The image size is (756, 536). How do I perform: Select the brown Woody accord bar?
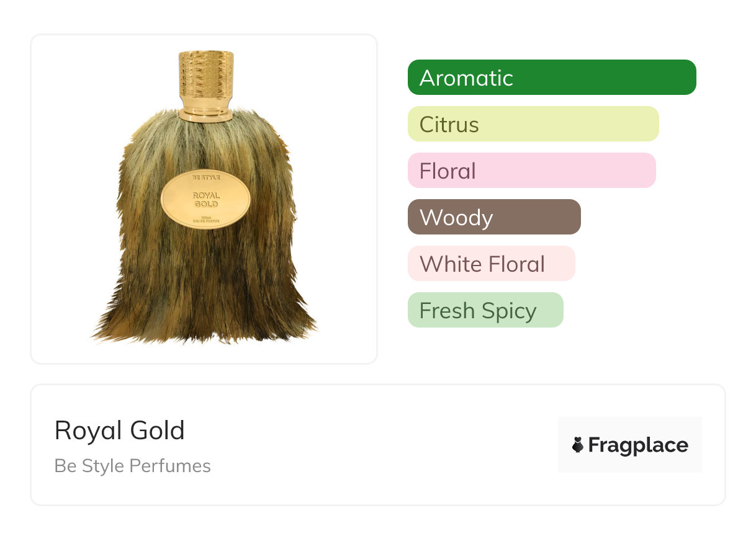click(494, 217)
